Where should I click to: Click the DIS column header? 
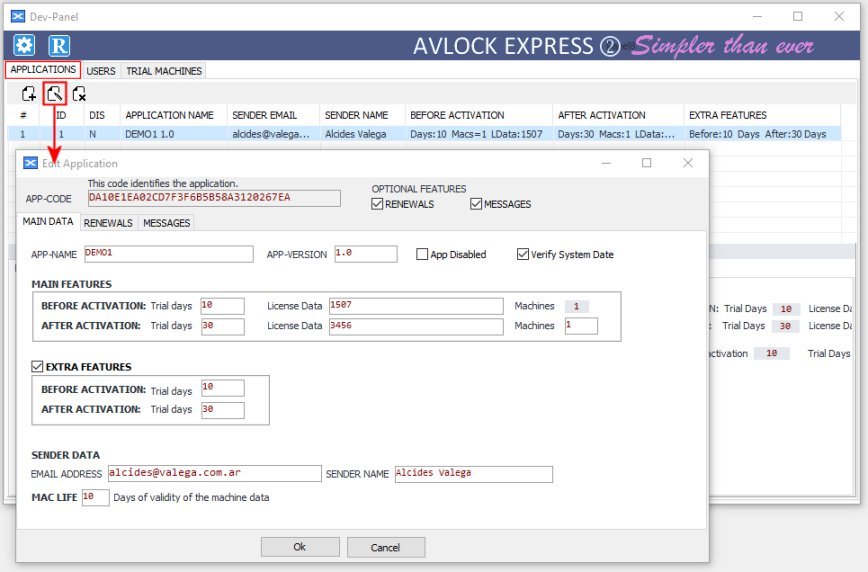[102, 115]
